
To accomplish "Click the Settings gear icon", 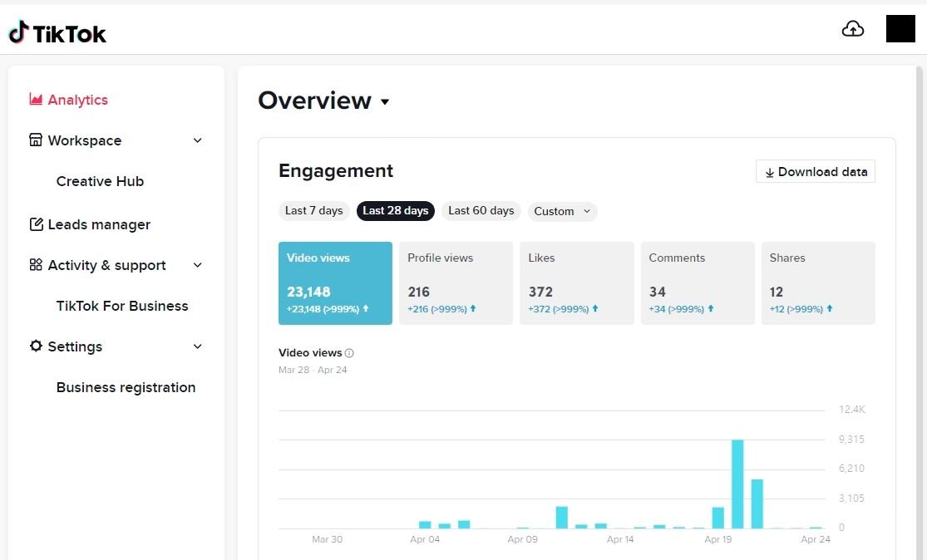I will [36, 346].
